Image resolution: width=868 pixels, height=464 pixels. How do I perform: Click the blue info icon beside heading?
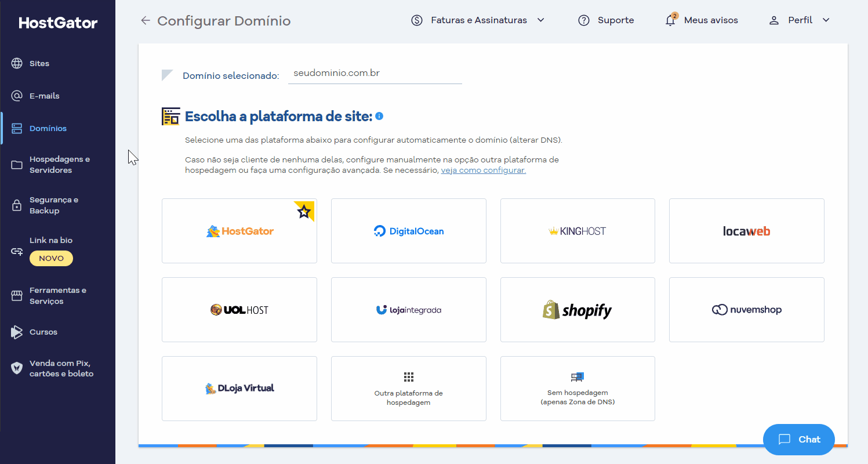[379, 116]
